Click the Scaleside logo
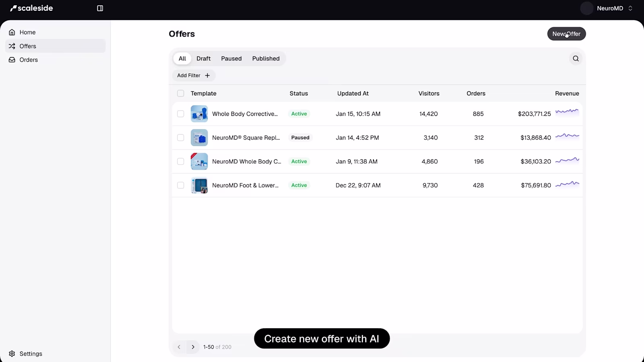 31,8
